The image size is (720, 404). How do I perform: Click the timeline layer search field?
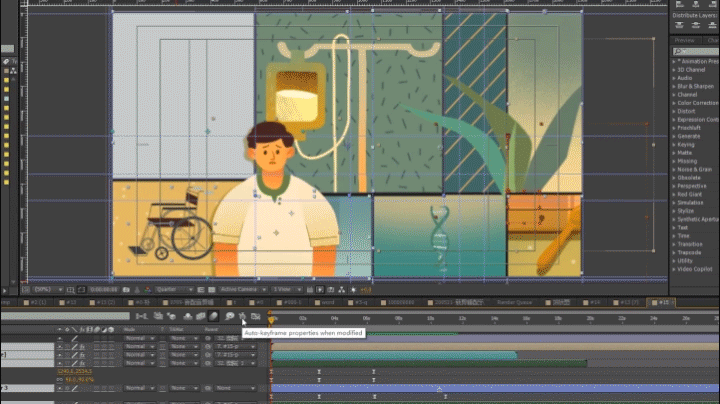tap(65, 316)
